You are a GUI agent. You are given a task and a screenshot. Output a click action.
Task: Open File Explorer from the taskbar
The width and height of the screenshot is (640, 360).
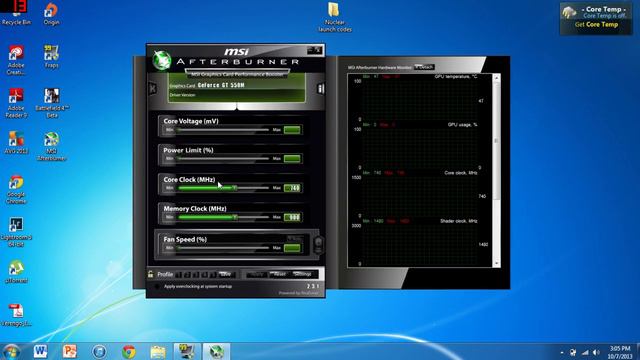click(x=158, y=351)
